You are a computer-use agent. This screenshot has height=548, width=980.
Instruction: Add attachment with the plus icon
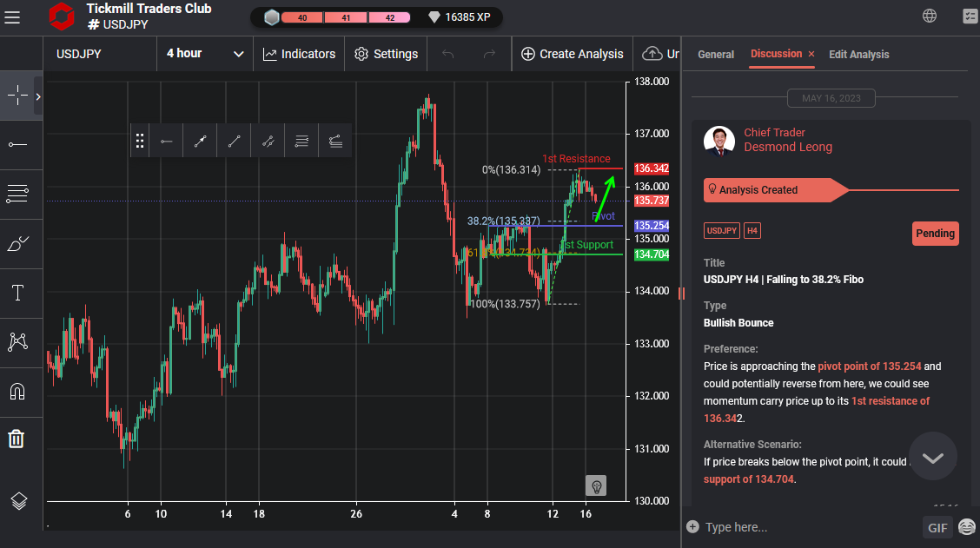coord(692,527)
